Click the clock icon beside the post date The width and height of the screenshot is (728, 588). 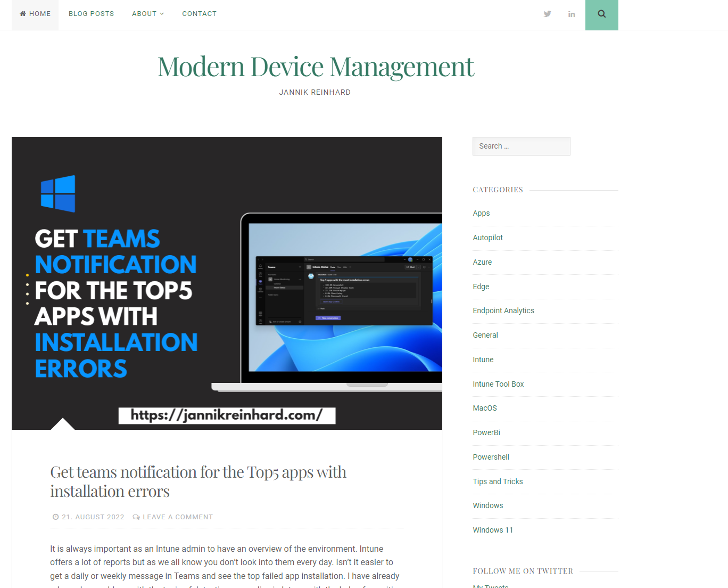tap(55, 517)
